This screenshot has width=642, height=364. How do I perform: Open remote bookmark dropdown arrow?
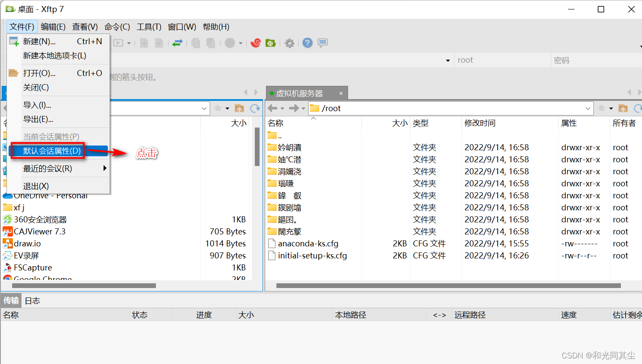coord(611,108)
